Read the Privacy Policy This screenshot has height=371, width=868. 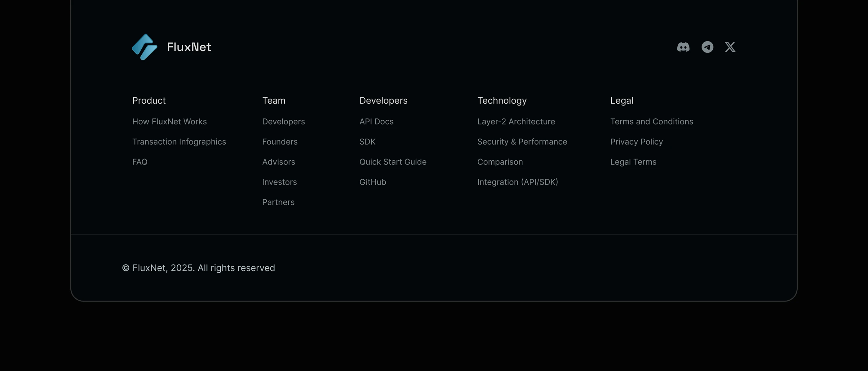tap(636, 142)
